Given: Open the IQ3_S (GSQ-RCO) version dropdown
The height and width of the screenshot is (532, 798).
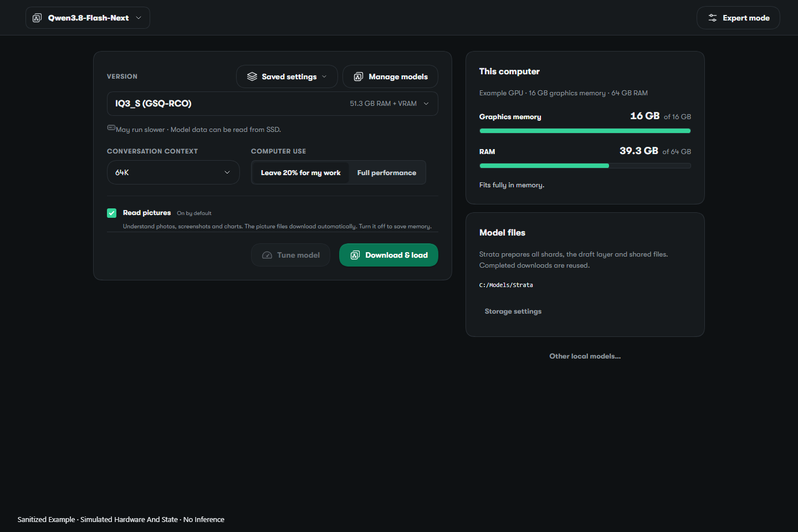Looking at the screenshot, I should (273, 104).
